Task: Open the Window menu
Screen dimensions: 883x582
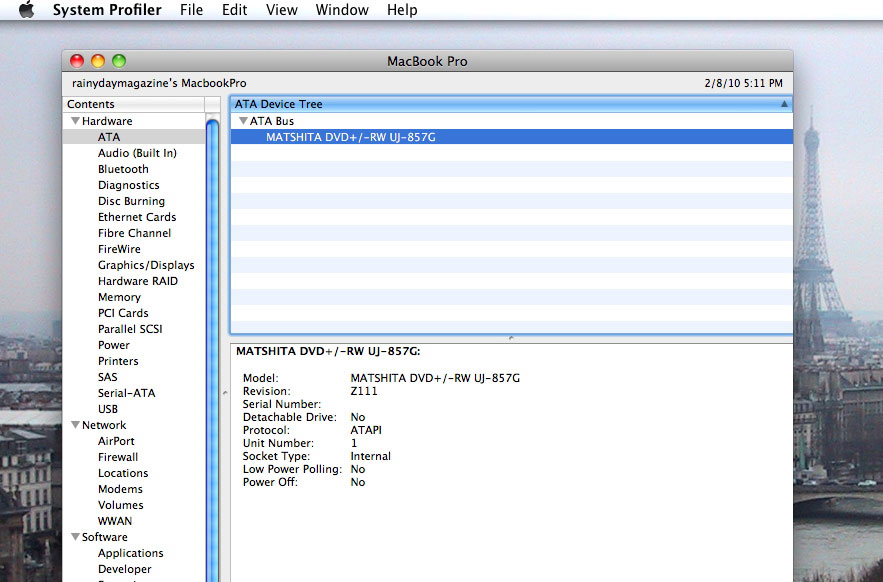Action: [x=342, y=10]
